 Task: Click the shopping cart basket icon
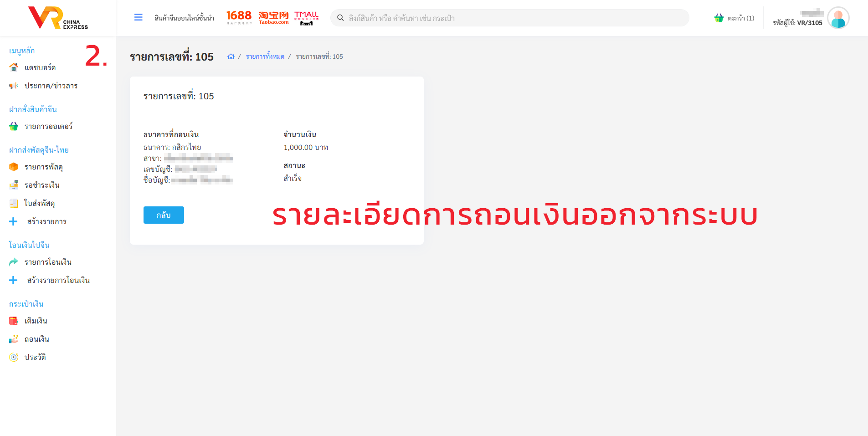(x=719, y=18)
